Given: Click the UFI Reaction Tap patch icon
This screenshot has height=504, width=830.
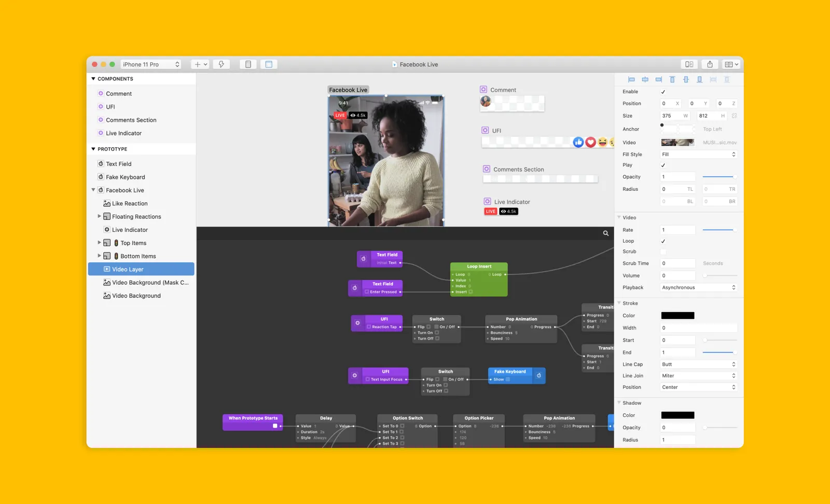Looking at the screenshot, I should pos(357,323).
